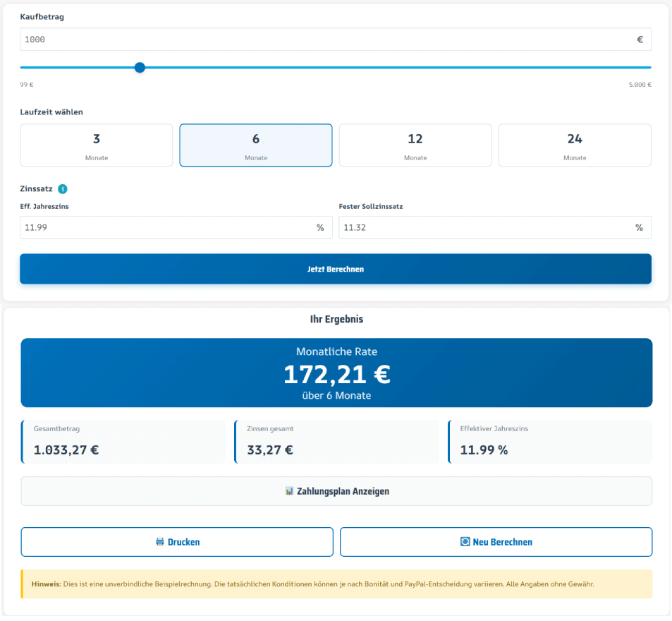The width and height of the screenshot is (672, 621).
Task: Select the 6 Monate term option
Action: pos(256,145)
